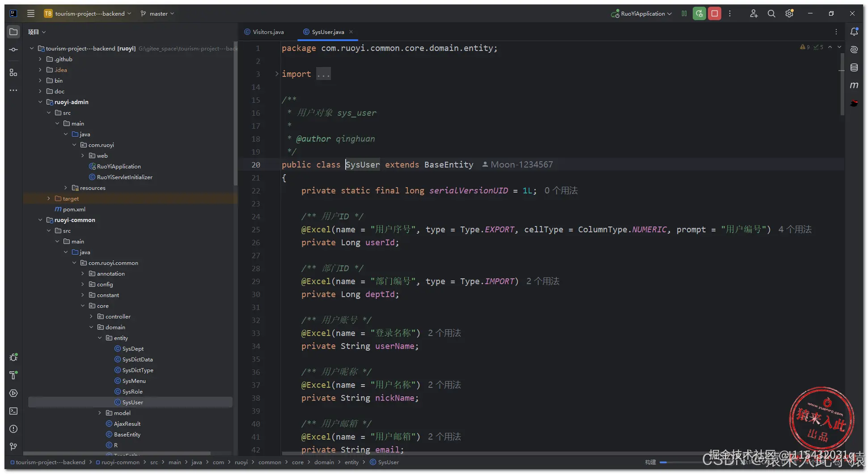Show more tool windows (three dots)
This screenshot has width=868, height=474.
tap(13, 90)
